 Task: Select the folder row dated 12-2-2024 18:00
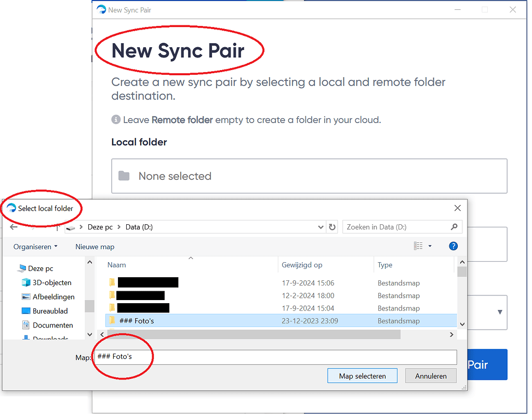281,295
